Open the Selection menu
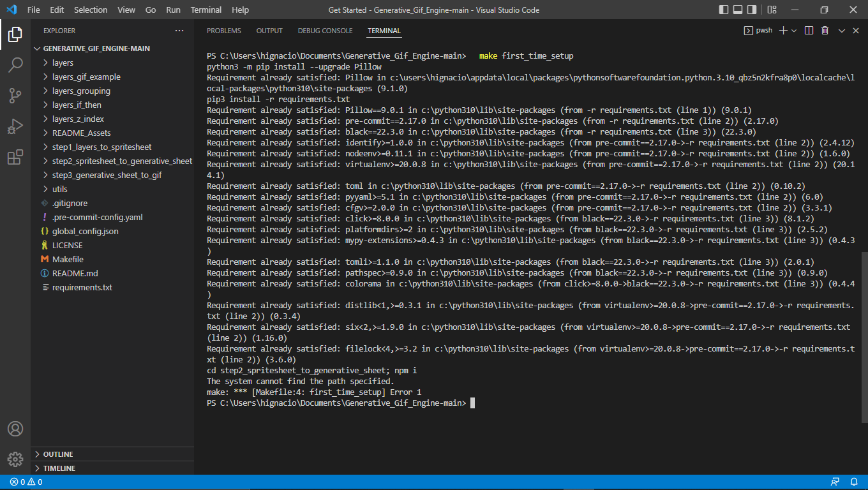The image size is (868, 490). pyautogui.click(x=91, y=10)
